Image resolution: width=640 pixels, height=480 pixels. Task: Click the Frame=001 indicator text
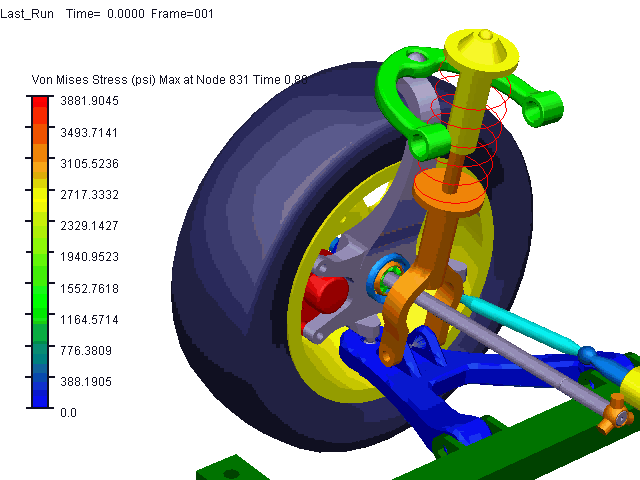pyautogui.click(x=181, y=14)
